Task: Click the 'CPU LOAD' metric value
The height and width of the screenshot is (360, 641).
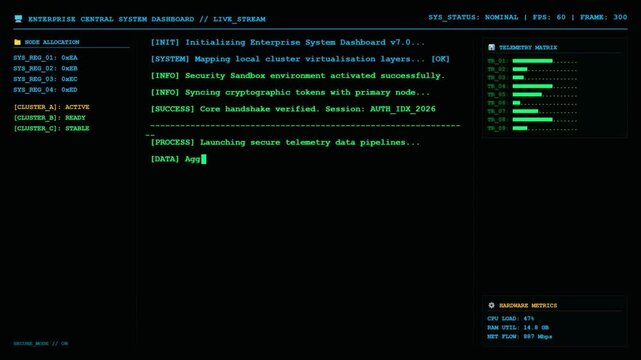Action: click(x=529, y=318)
